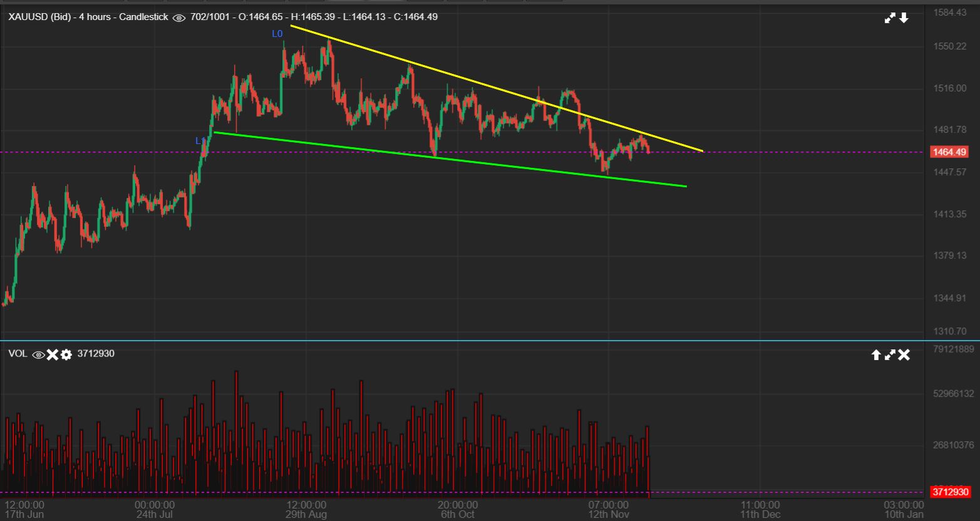Remove the VOL indicator with its X icon

pyautogui.click(x=52, y=354)
